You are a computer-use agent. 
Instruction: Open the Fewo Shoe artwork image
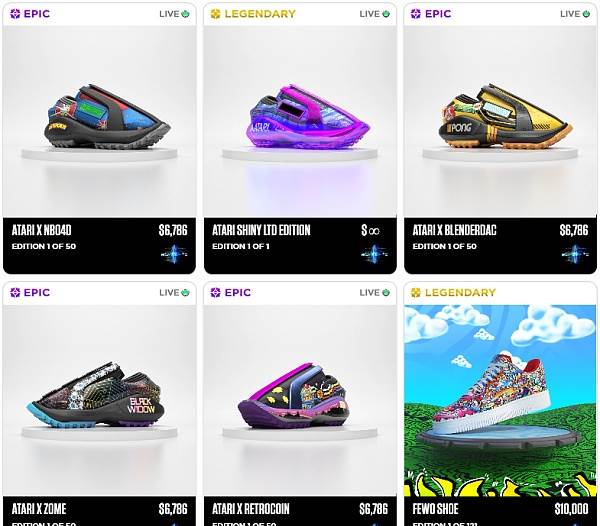[x=500, y=401]
